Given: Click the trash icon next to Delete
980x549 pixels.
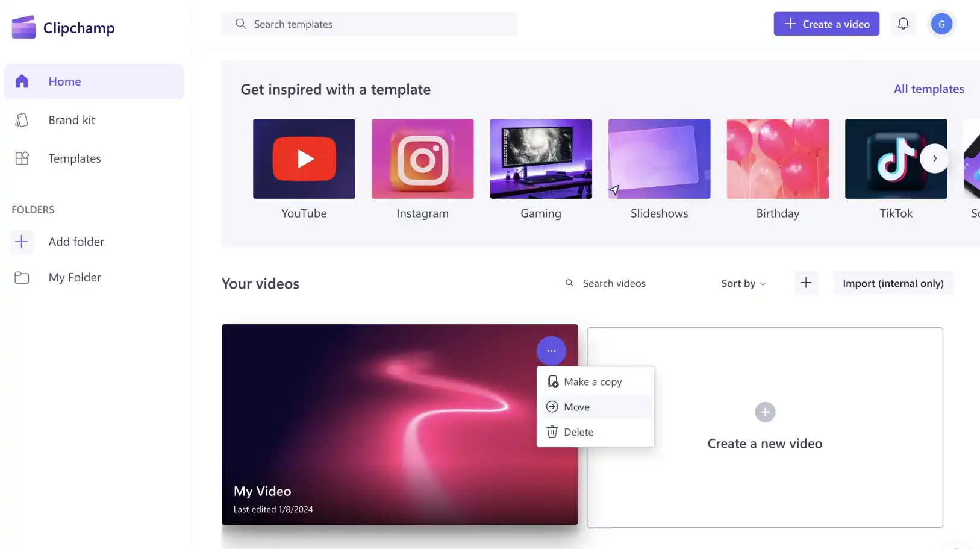Looking at the screenshot, I should pyautogui.click(x=552, y=431).
